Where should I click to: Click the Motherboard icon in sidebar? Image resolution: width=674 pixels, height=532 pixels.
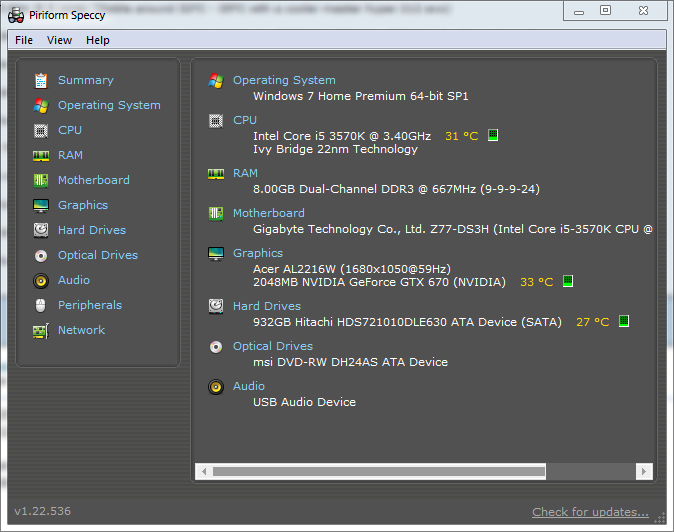[x=41, y=180]
